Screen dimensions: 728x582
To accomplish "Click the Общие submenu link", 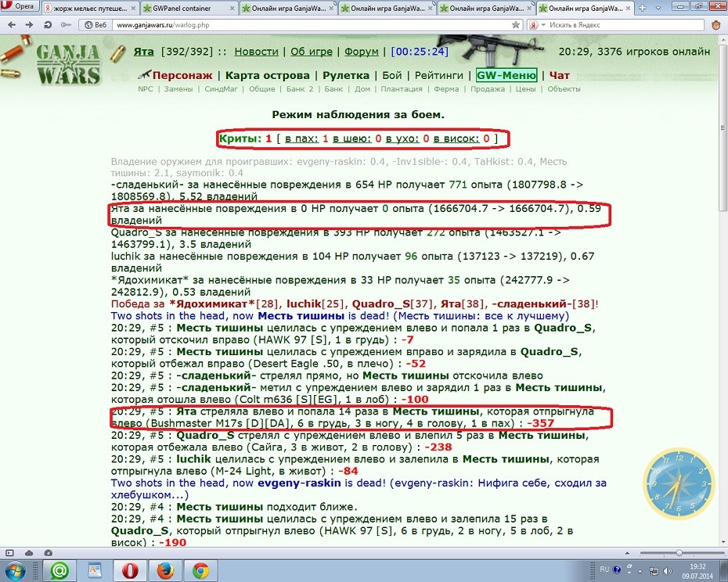I will click(262, 89).
